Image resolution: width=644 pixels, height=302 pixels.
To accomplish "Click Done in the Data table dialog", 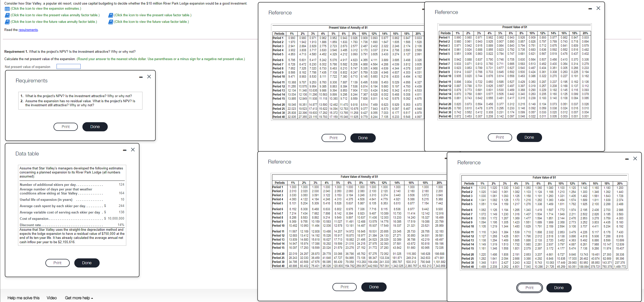I will [87, 263].
